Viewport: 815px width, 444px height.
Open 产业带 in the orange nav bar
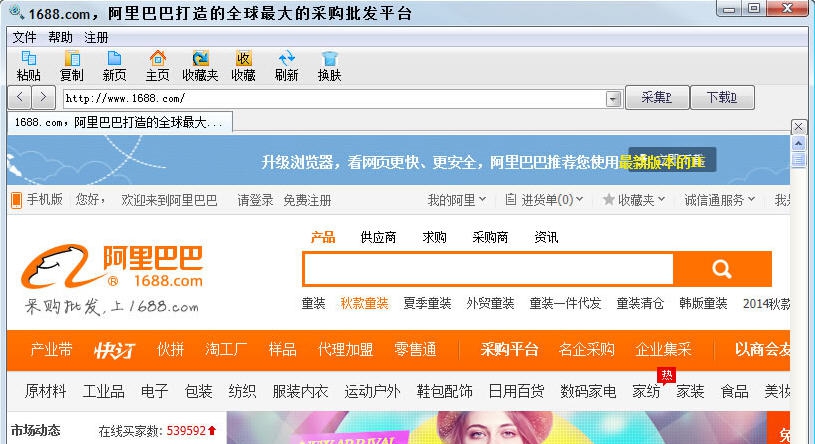tap(51, 349)
